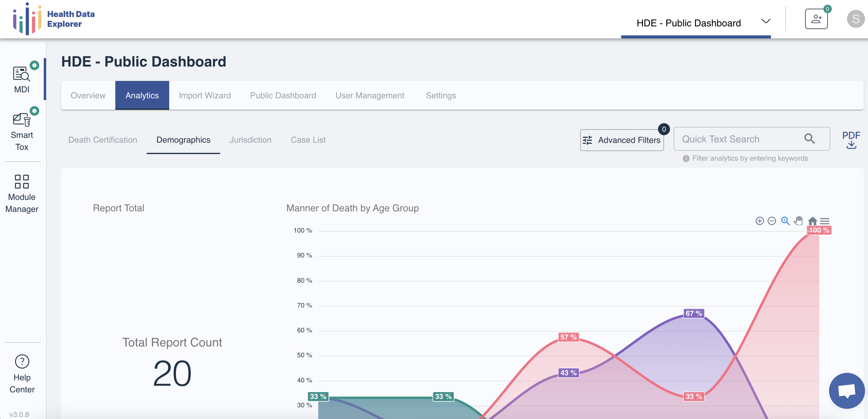Click the Report Total heading
This screenshot has height=419, width=868.
pos(118,208)
